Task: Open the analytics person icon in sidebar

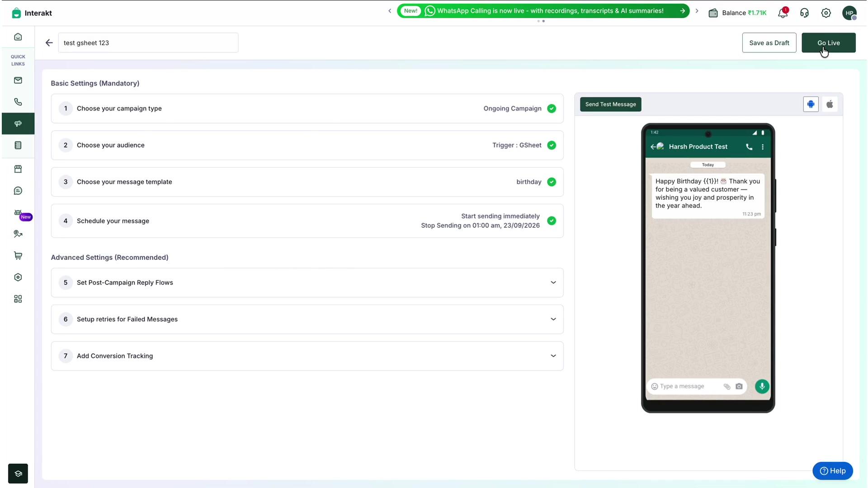Action: click(18, 234)
